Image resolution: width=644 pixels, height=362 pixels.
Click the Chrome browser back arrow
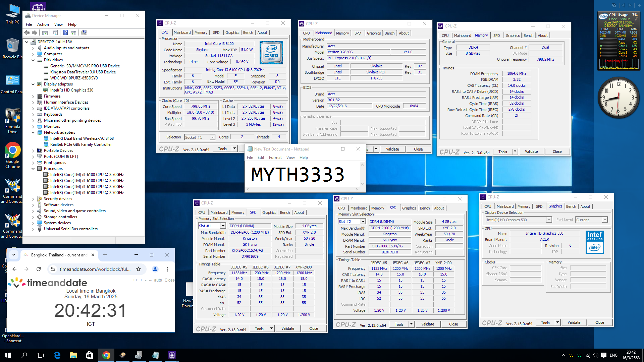(x=14, y=269)
